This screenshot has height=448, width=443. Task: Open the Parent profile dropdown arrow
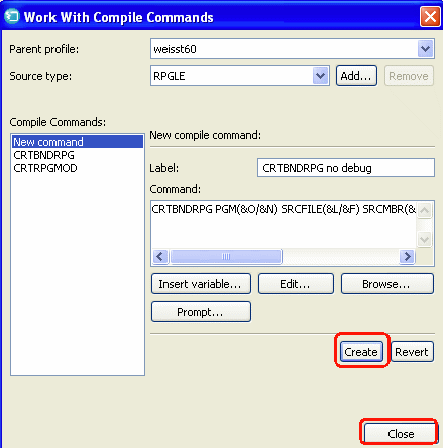tap(425, 49)
